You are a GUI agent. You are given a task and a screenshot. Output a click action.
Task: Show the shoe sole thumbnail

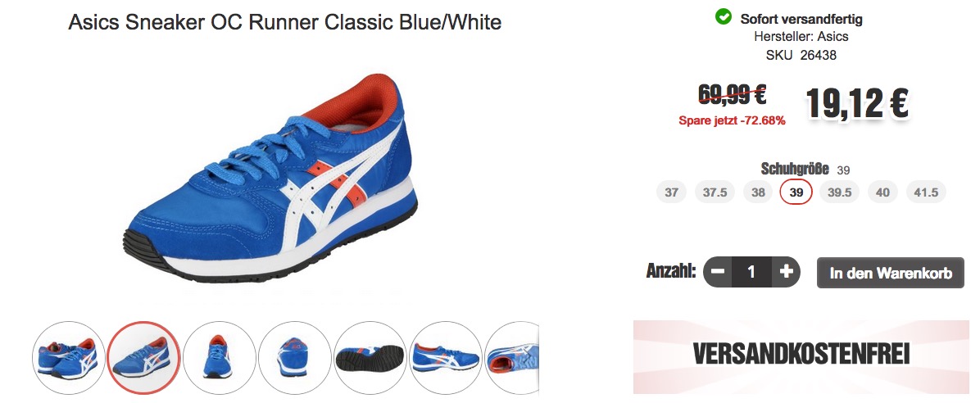[370, 358]
